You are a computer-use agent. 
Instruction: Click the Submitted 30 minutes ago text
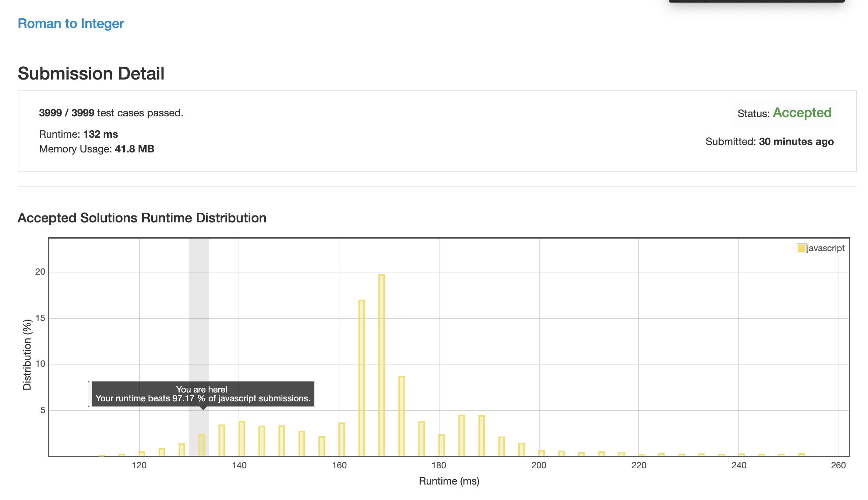pos(769,141)
